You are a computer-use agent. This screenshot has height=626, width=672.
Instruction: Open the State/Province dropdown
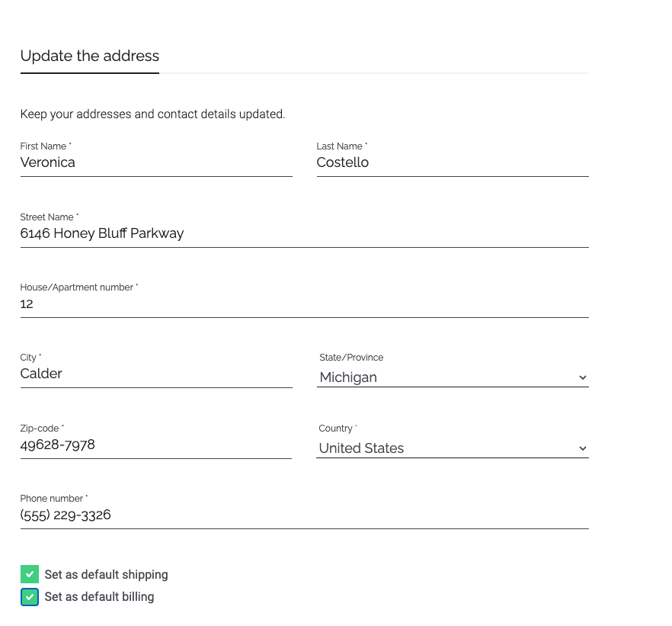point(453,377)
